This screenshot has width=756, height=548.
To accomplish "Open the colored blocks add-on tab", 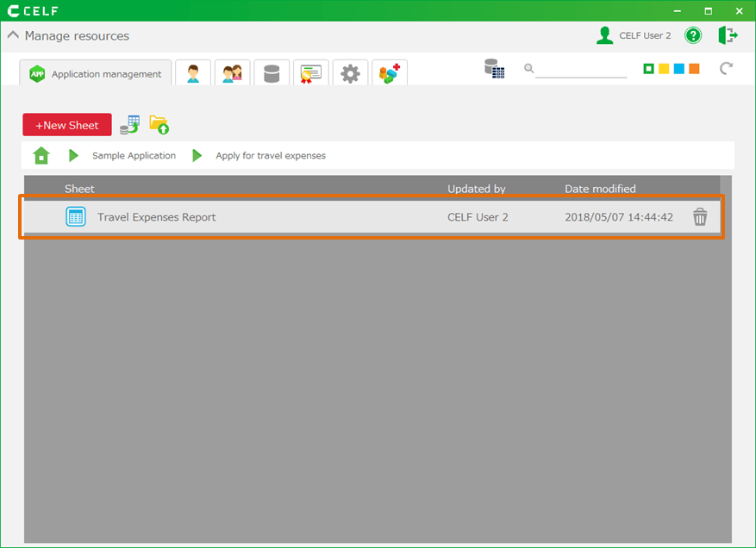I will coord(390,74).
